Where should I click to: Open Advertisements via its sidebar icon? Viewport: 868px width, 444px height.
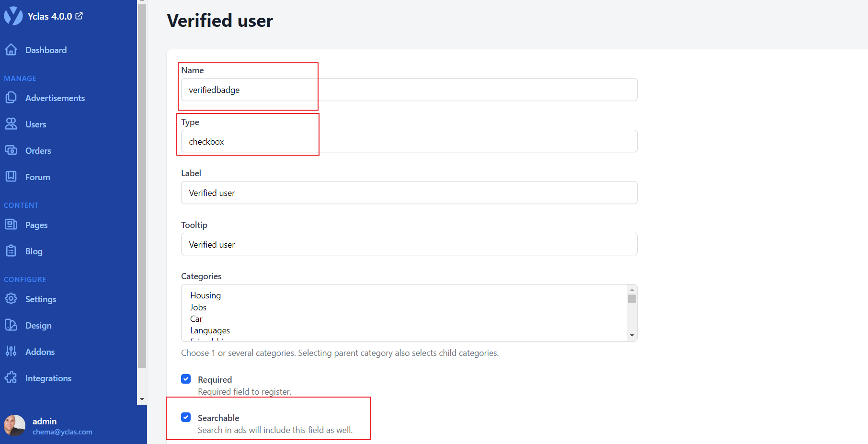tap(11, 98)
